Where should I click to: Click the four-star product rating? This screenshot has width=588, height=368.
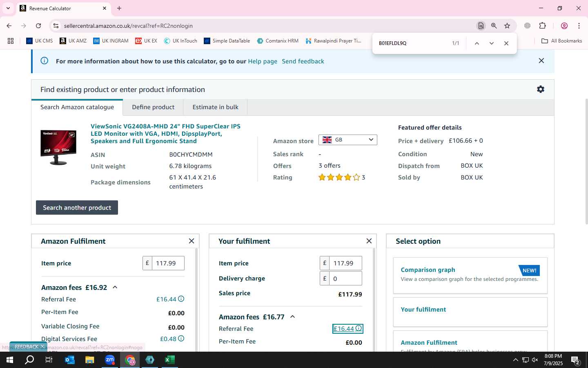click(339, 177)
